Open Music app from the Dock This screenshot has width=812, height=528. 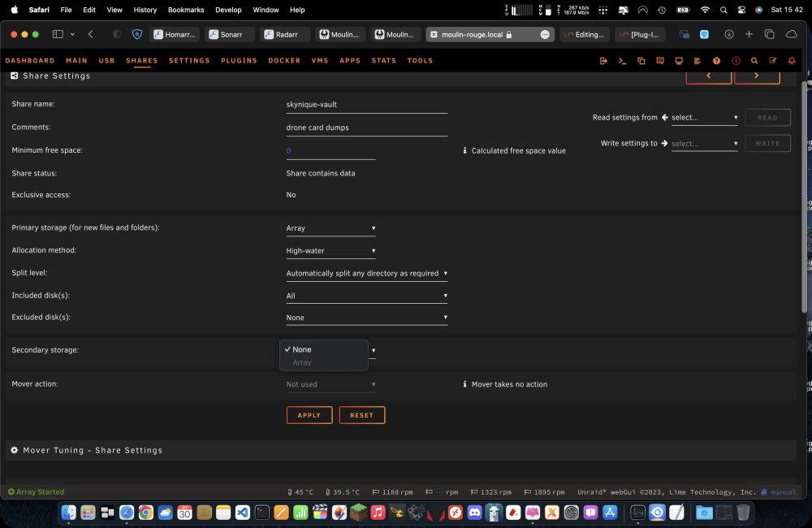click(378, 513)
